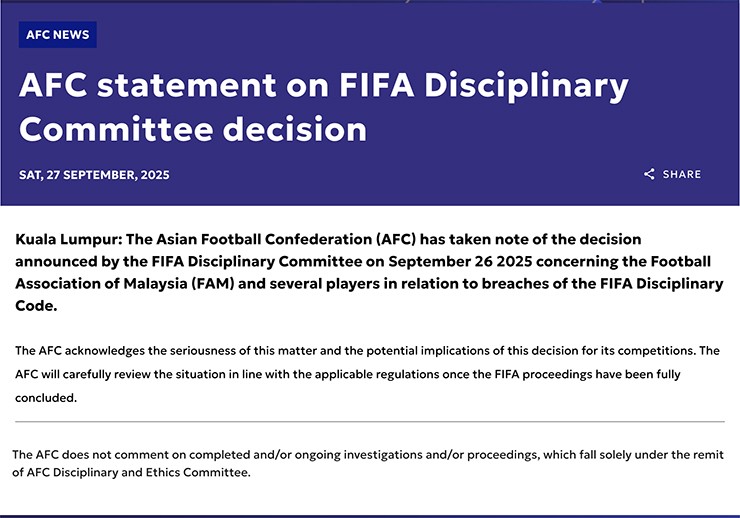
Task: Click the horizontal divider line below the article
Action: [x=370, y=422]
